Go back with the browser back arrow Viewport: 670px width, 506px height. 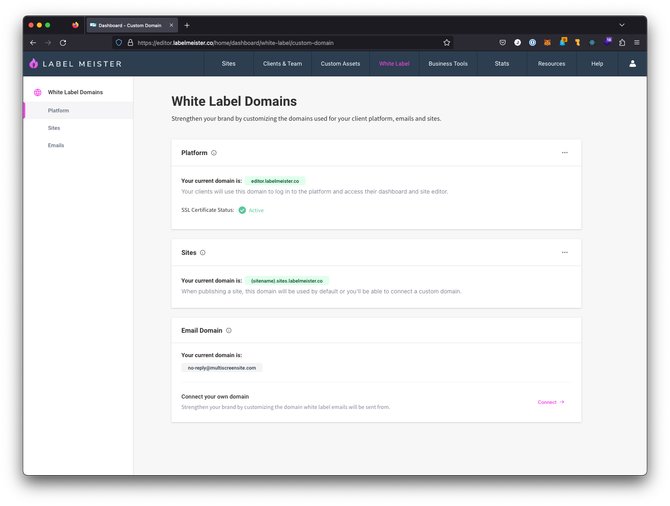33,43
